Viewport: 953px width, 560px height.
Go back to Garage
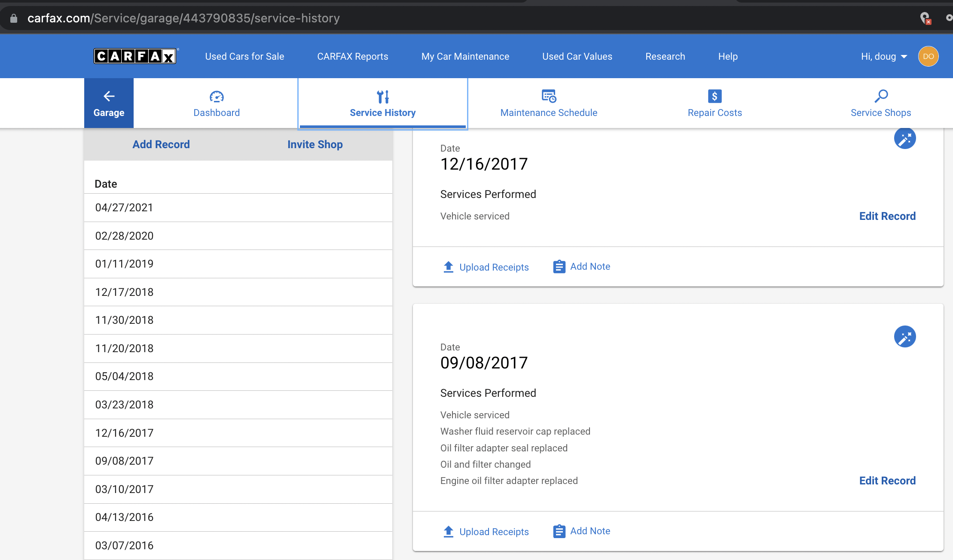(x=109, y=103)
